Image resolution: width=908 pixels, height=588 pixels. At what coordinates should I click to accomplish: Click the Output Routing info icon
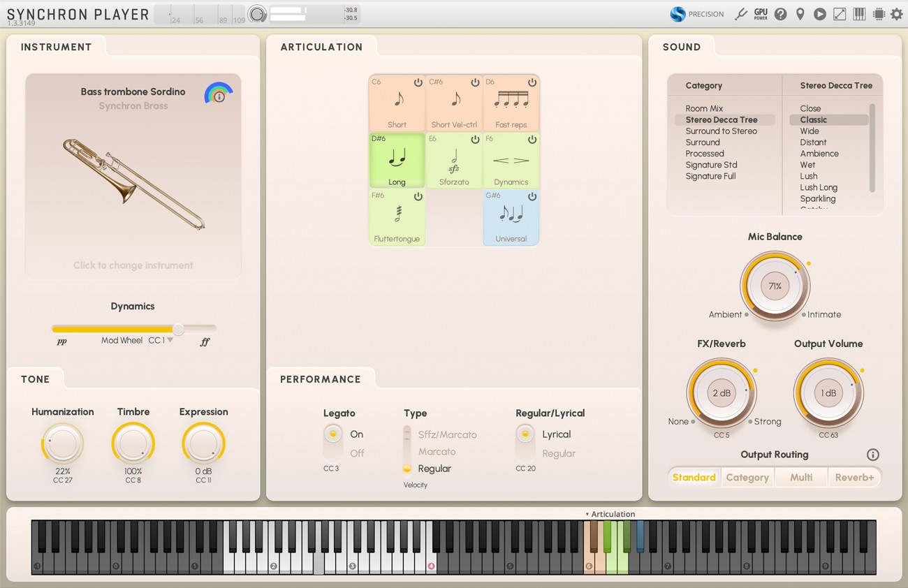[x=872, y=455]
